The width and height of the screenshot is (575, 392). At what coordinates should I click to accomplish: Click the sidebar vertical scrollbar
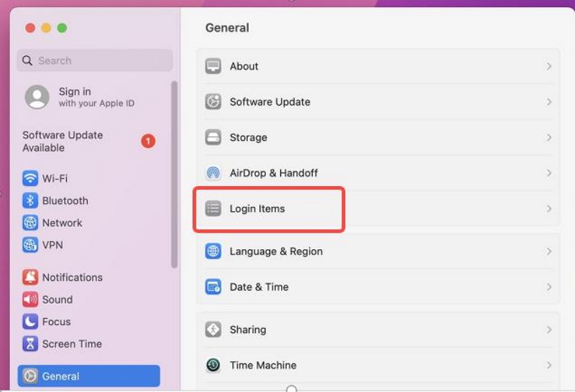[x=174, y=174]
